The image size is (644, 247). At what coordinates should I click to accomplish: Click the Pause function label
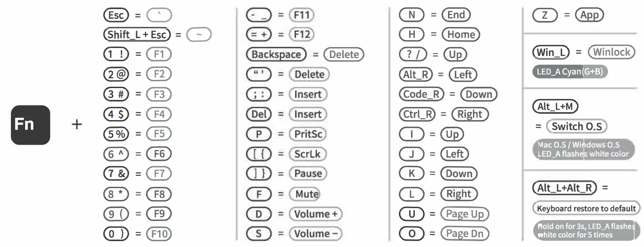(308, 174)
